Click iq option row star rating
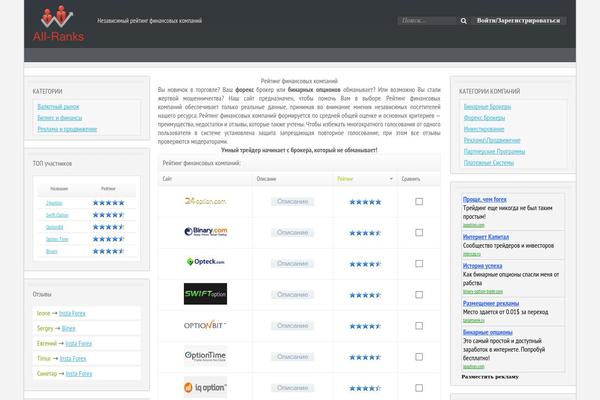The height and width of the screenshot is (400, 600). 365,388
